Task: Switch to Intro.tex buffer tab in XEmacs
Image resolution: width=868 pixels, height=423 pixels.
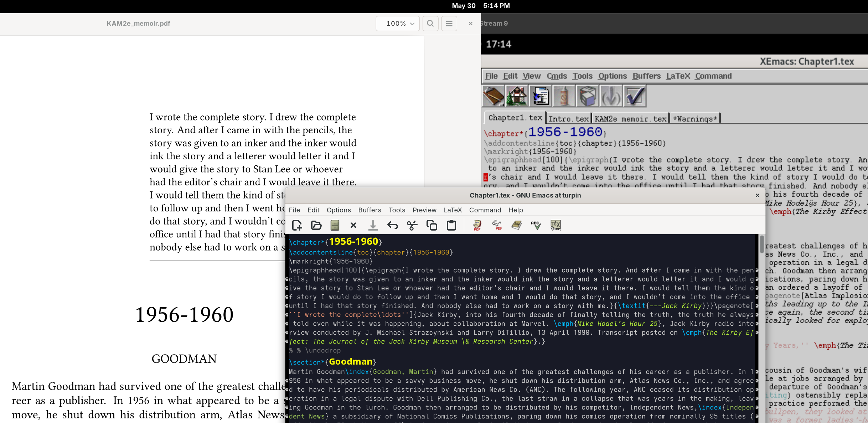Action: coord(569,119)
